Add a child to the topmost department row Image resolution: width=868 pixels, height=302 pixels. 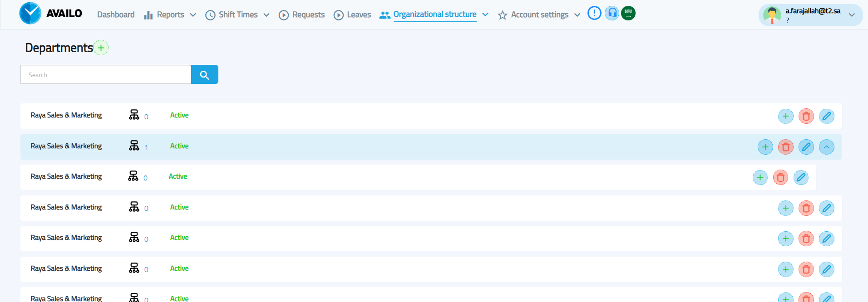pos(786,117)
